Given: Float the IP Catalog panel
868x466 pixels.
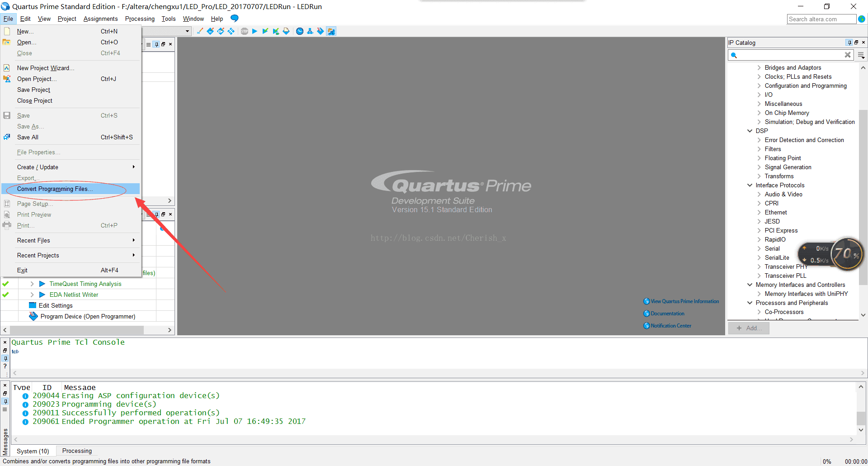Looking at the screenshot, I should [856, 43].
